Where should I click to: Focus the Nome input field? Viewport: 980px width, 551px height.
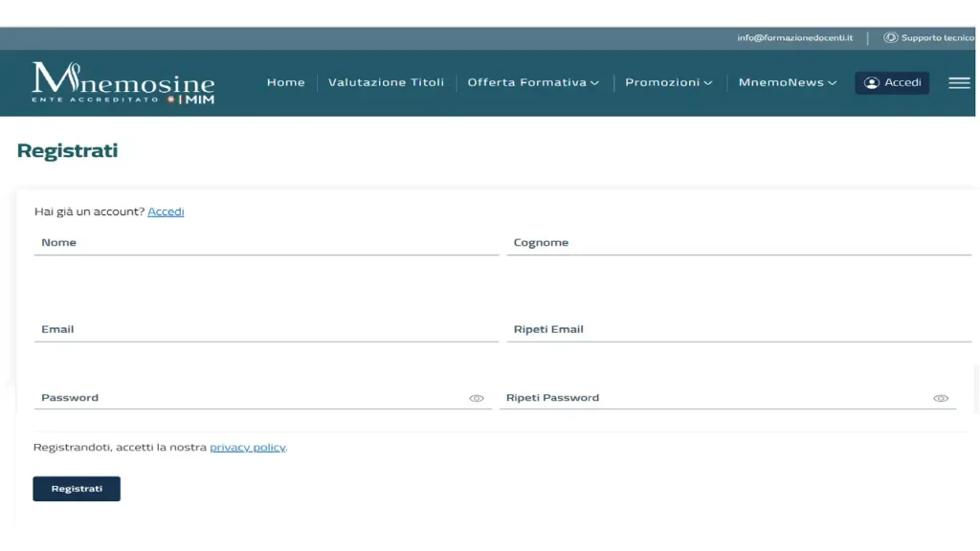pos(266,242)
